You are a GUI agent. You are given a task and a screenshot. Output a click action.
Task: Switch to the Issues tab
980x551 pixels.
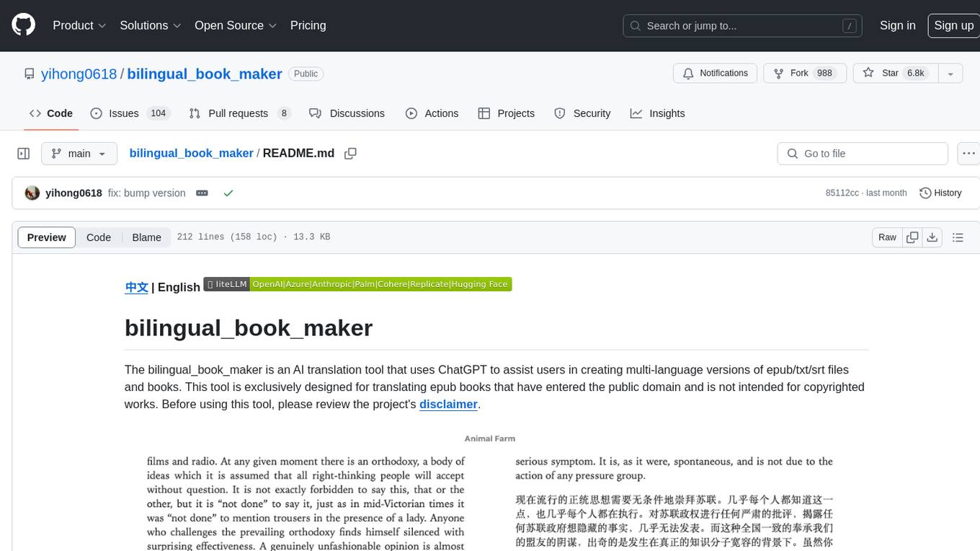pos(129,113)
